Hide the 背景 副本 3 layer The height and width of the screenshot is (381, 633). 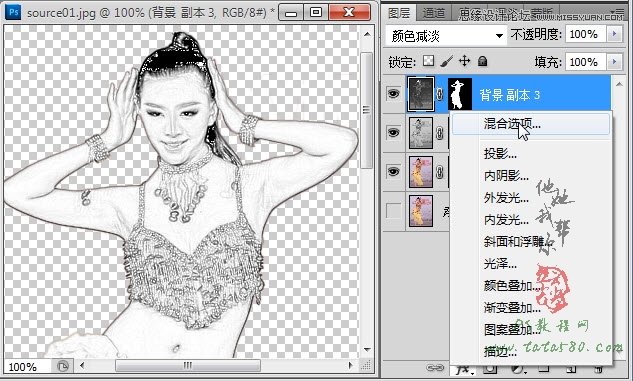coord(394,94)
